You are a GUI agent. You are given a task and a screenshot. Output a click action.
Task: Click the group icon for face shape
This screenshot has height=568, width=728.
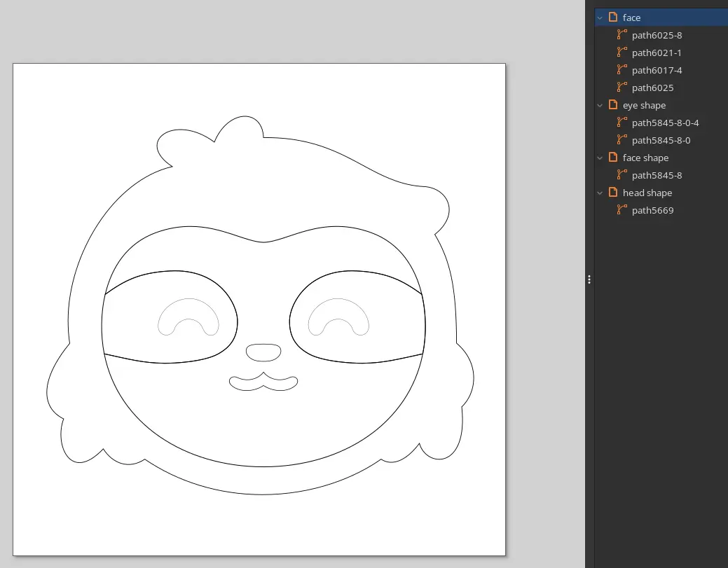(x=613, y=157)
